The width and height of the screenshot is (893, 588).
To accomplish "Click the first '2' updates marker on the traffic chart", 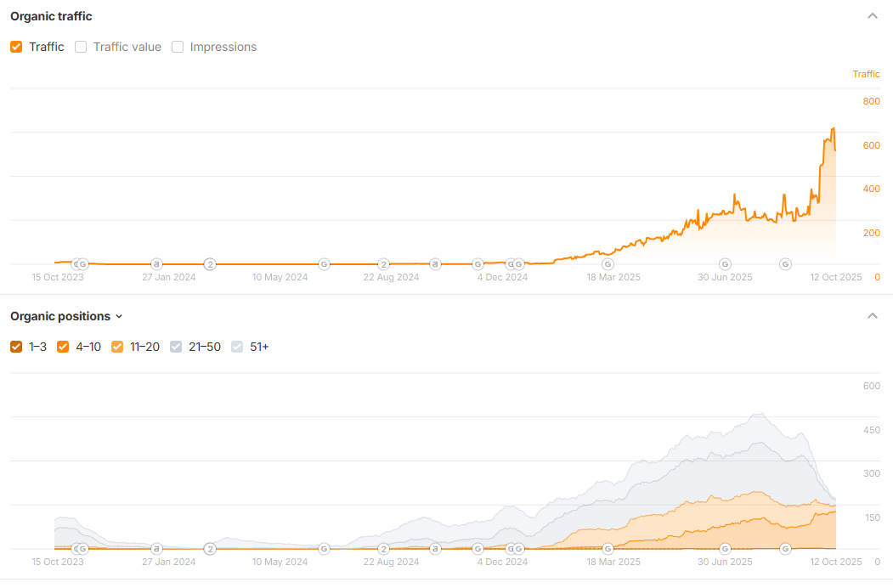I will coord(210,264).
